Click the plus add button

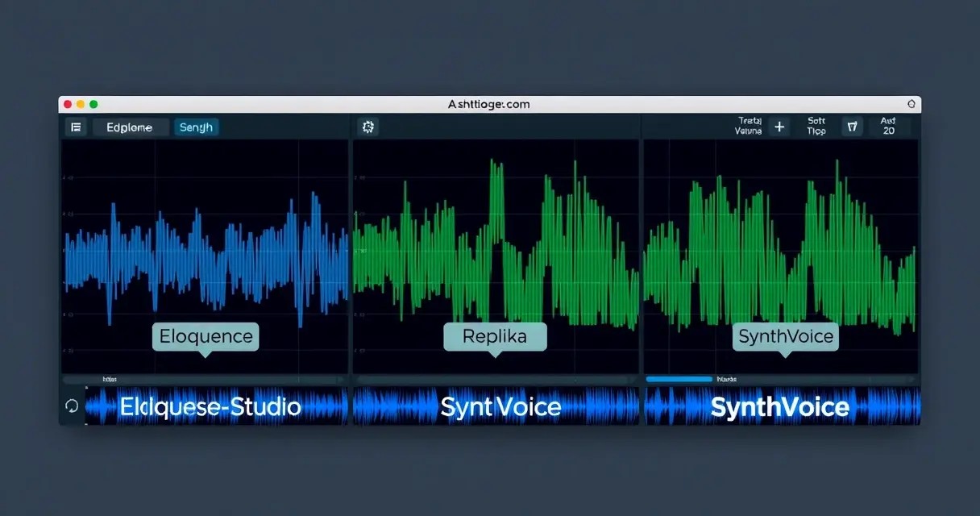pyautogui.click(x=779, y=127)
